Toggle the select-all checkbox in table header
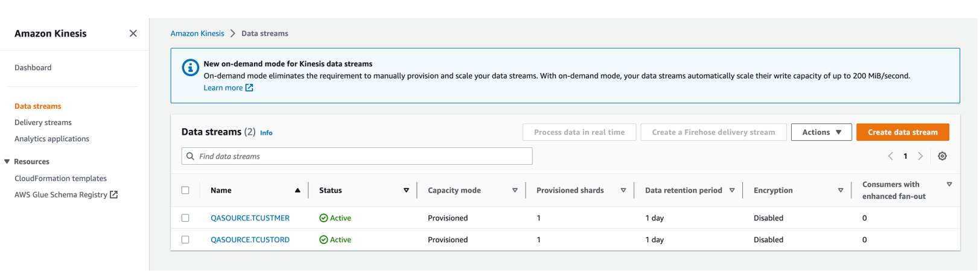 pos(186,191)
